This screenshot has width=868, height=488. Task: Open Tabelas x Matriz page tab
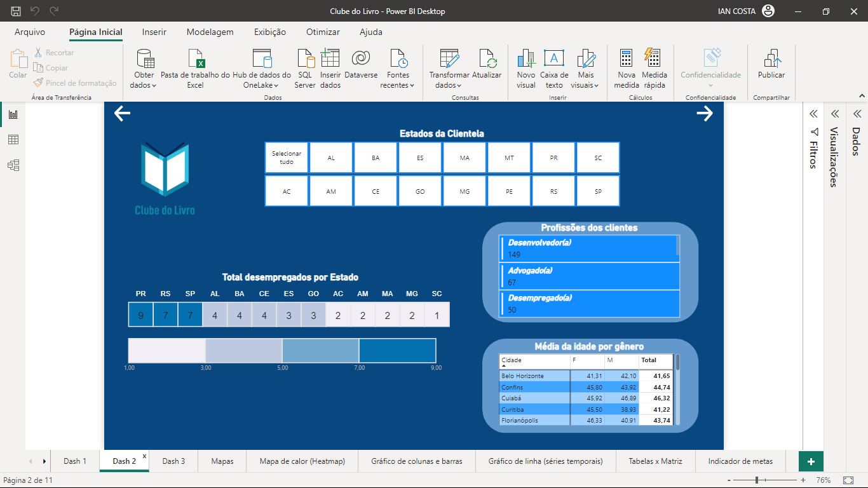tap(656, 461)
